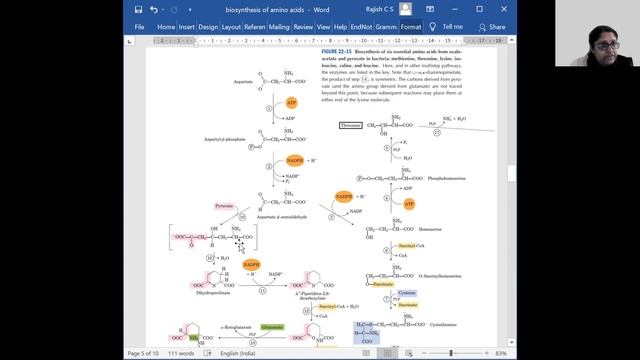Save the document with the floppy icon

(x=138, y=9)
